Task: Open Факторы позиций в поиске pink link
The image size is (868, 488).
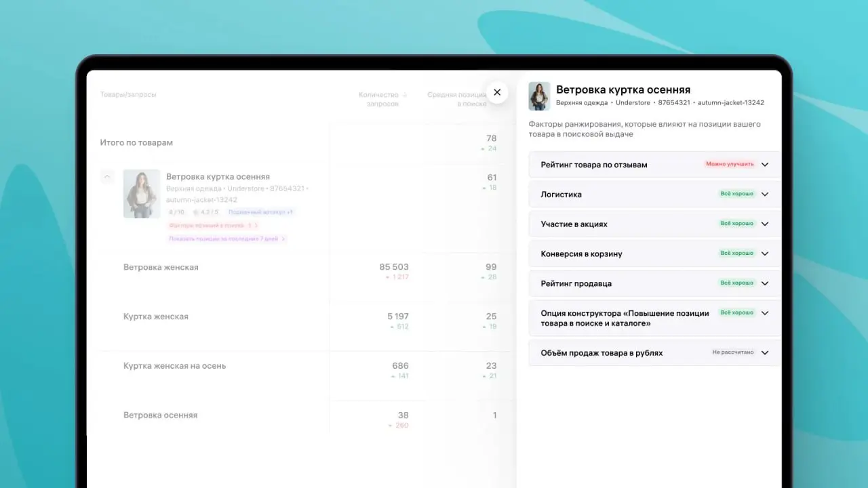Action: pos(213,225)
